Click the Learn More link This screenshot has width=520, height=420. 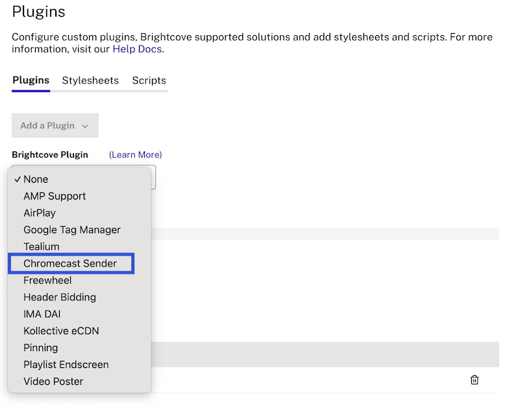135,155
